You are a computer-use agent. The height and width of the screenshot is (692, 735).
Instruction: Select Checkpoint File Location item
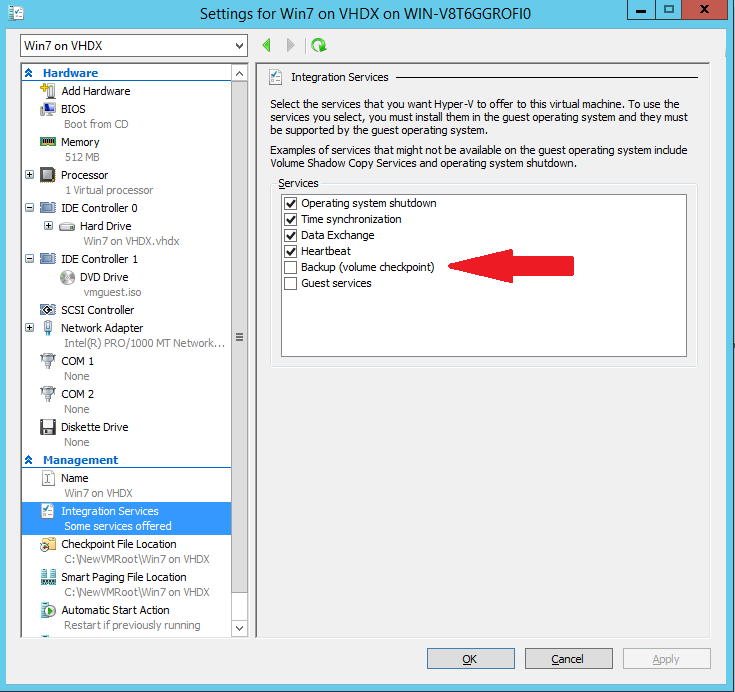119,544
